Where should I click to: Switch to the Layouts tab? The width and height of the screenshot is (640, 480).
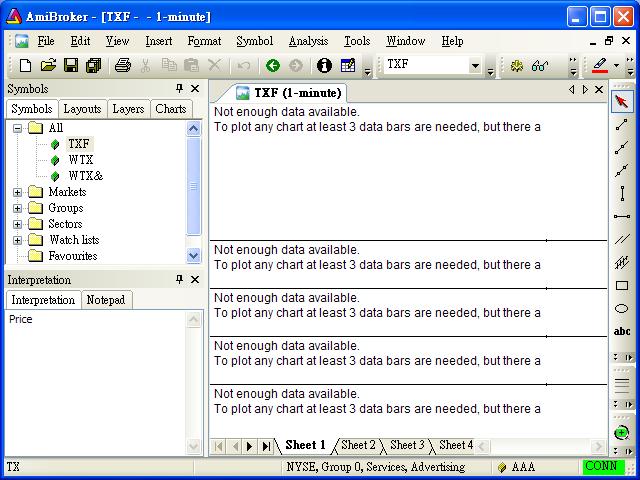tap(82, 109)
